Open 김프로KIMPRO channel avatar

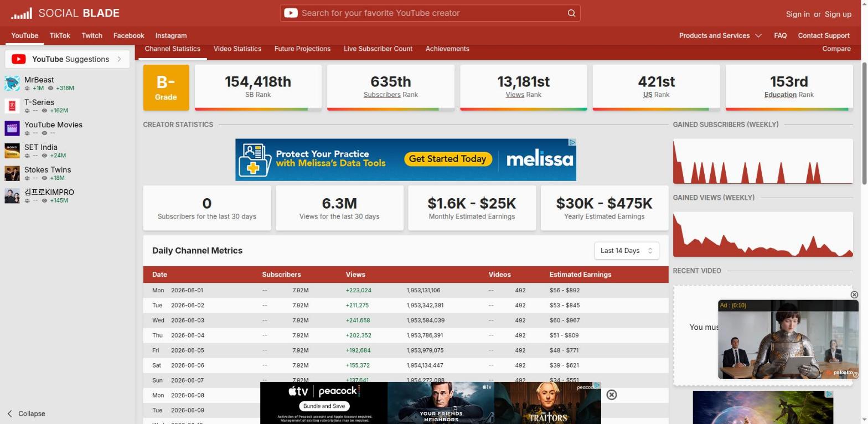point(12,196)
